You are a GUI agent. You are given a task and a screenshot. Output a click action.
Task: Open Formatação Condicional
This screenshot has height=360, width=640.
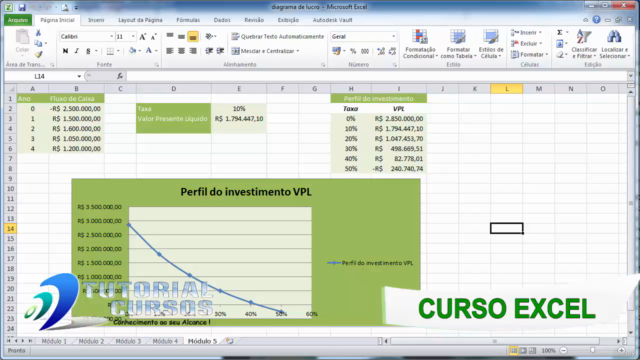point(420,44)
